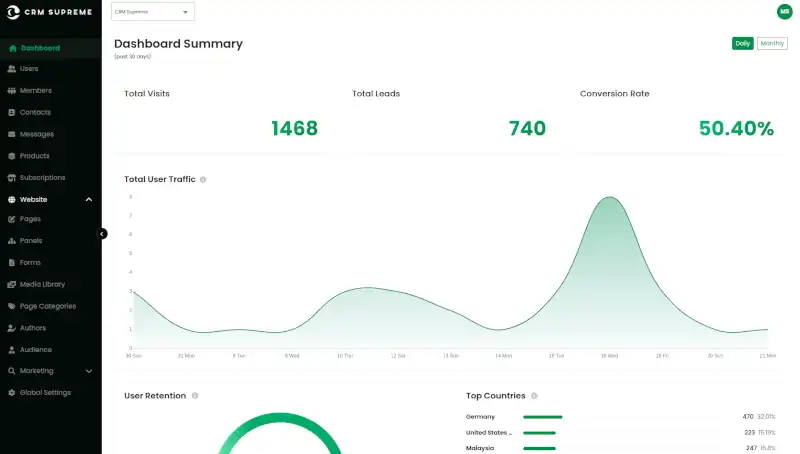
Task: Open Users via its people icon
Action: [12, 68]
